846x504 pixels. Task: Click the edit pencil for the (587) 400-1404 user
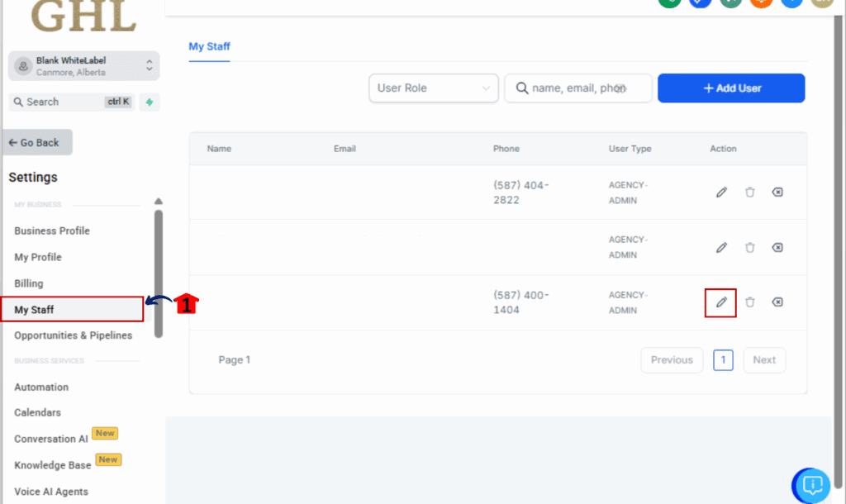(x=721, y=302)
